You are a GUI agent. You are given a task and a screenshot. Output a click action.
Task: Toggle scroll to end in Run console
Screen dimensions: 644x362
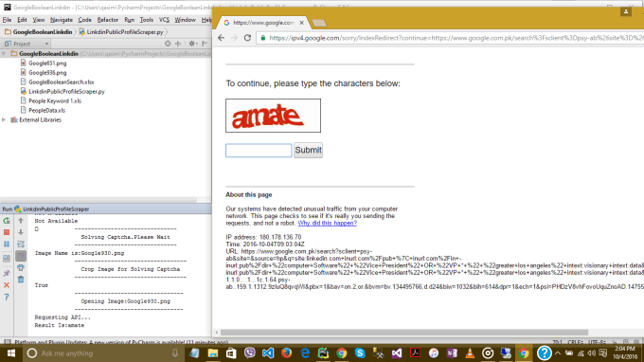[21, 256]
